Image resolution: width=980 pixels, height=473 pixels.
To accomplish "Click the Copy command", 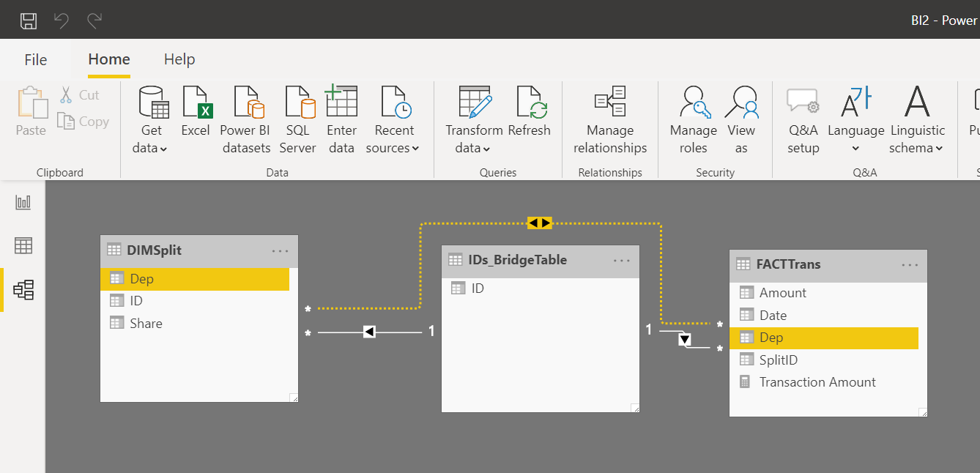I will [x=83, y=122].
